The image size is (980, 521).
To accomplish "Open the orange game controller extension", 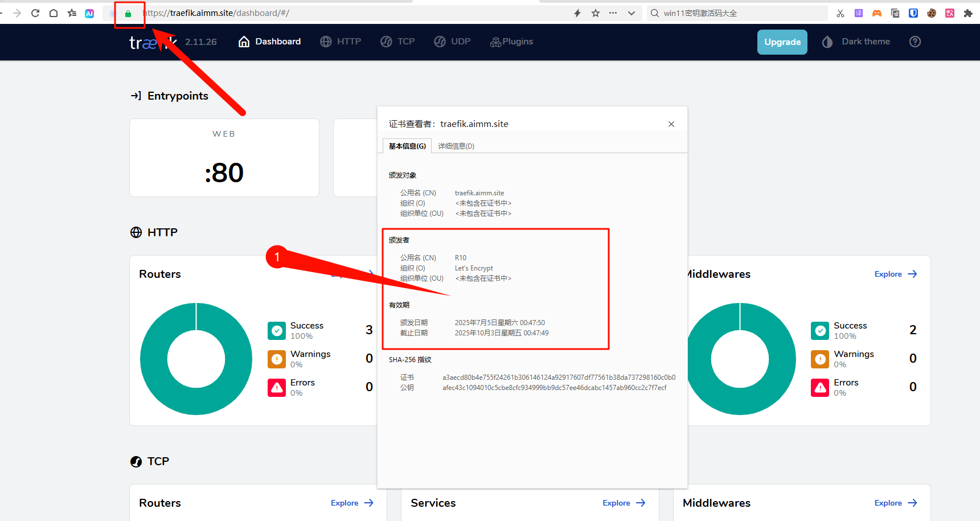I will [x=877, y=13].
